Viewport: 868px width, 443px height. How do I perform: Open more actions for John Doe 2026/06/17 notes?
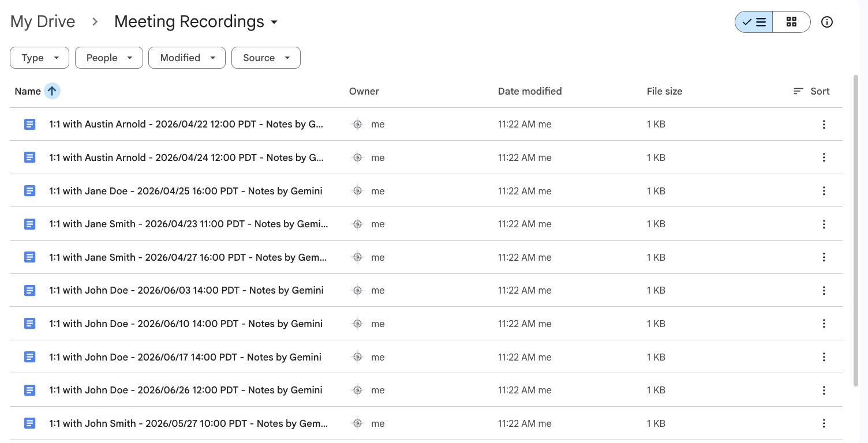coord(824,357)
